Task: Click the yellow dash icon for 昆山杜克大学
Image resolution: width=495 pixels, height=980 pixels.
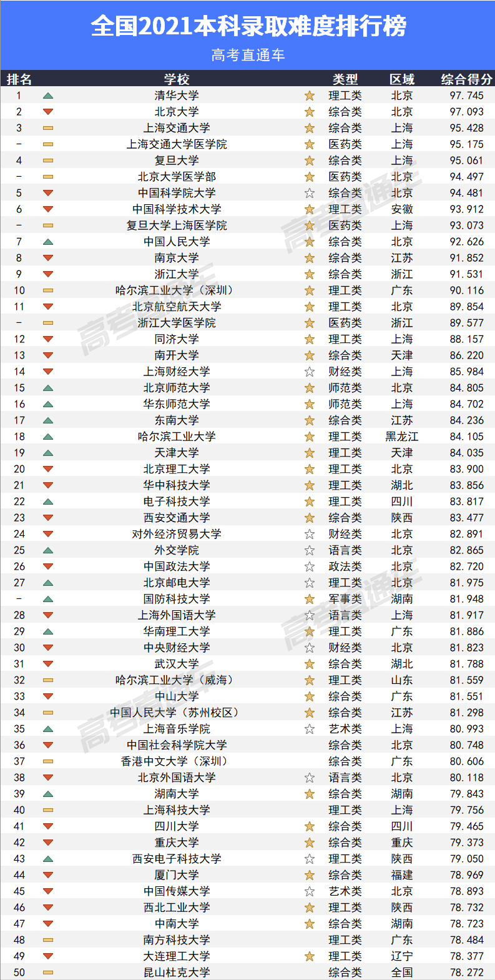Action: [x=48, y=973]
